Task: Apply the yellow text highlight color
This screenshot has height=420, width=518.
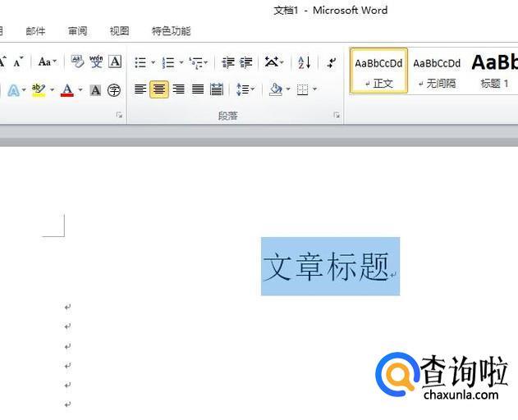Action: pyautogui.click(x=39, y=89)
